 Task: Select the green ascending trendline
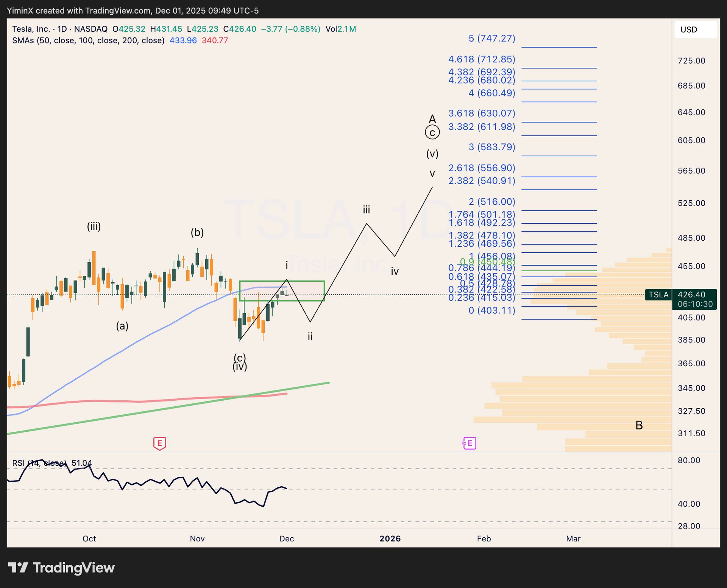151,411
